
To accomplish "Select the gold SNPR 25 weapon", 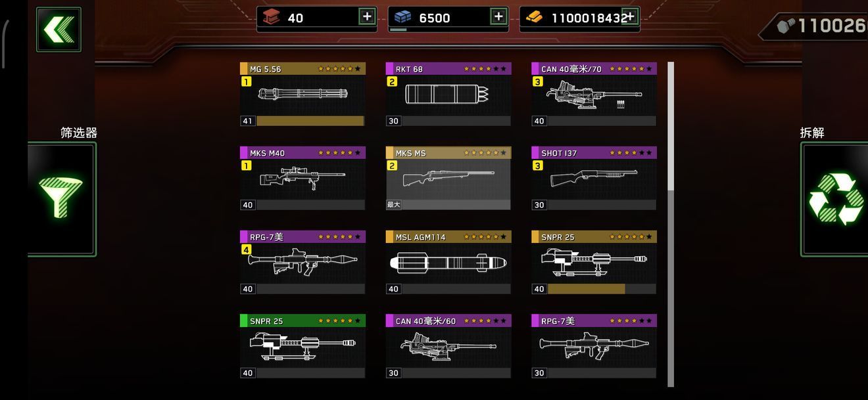I will click(594, 263).
